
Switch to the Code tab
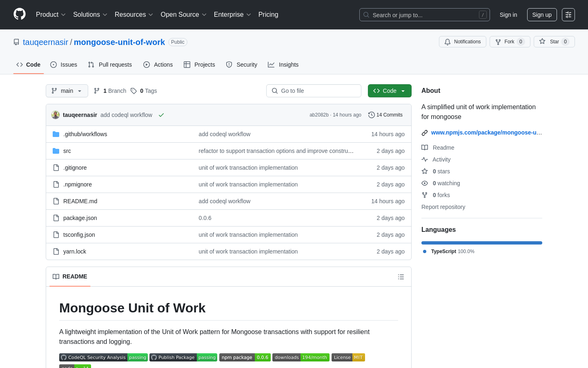pyautogui.click(x=29, y=65)
